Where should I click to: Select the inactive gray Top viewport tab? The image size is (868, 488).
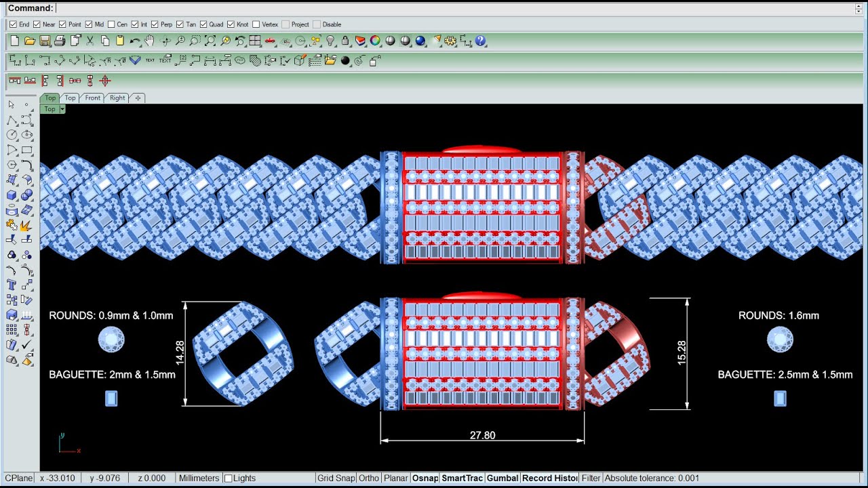[x=70, y=98]
